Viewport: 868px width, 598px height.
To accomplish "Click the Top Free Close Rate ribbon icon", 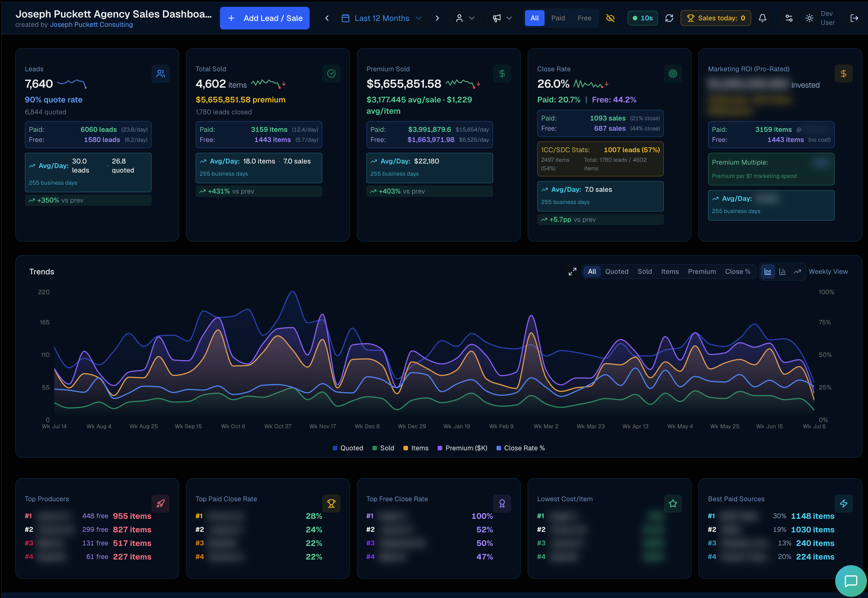I will coord(502,504).
